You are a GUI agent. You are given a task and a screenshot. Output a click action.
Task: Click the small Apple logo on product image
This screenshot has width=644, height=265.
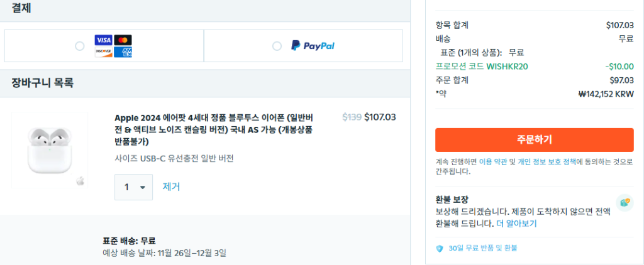[80, 181]
